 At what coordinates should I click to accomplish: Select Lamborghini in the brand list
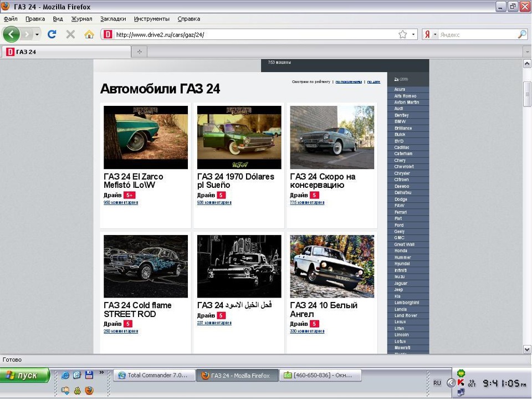click(406, 303)
